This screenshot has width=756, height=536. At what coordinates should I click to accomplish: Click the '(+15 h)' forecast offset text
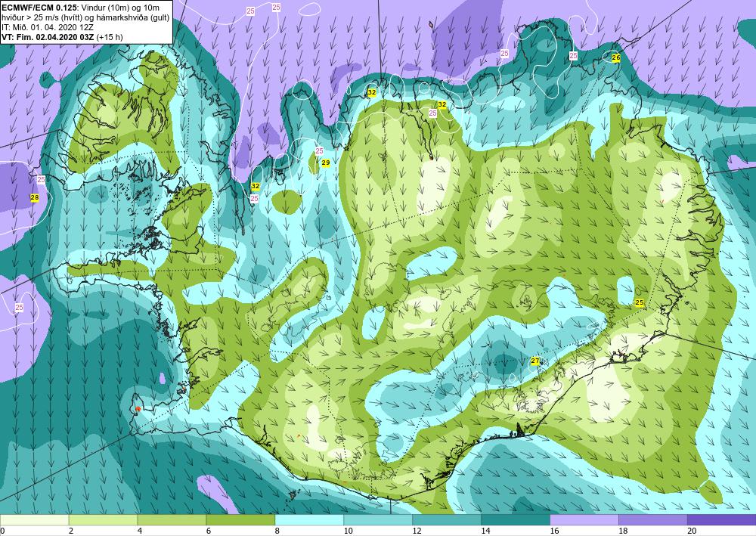110,37
